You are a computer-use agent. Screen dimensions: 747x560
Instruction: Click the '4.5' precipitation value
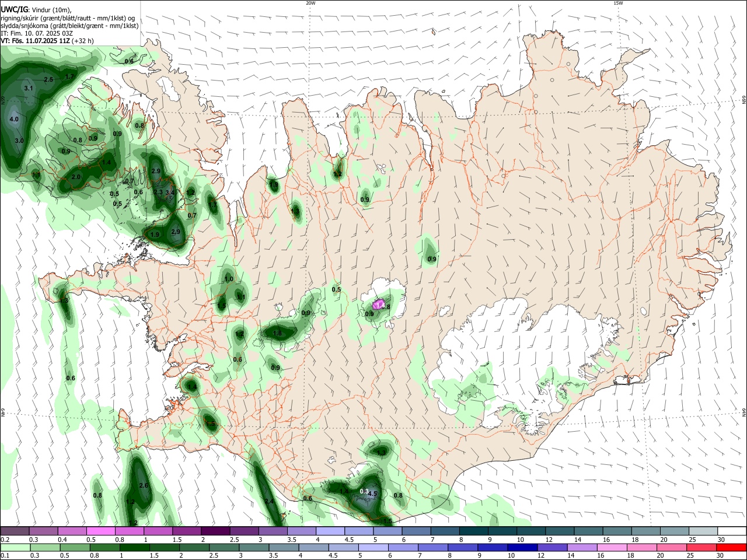coord(373,494)
